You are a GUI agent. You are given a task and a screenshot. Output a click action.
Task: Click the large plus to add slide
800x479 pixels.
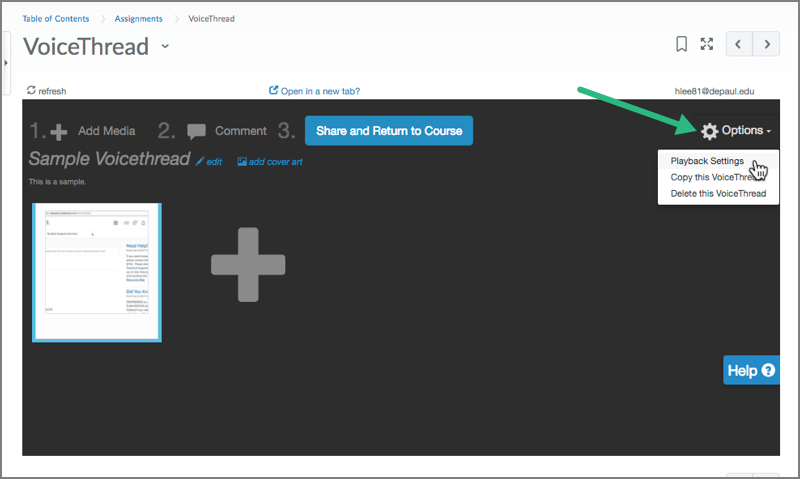248,265
